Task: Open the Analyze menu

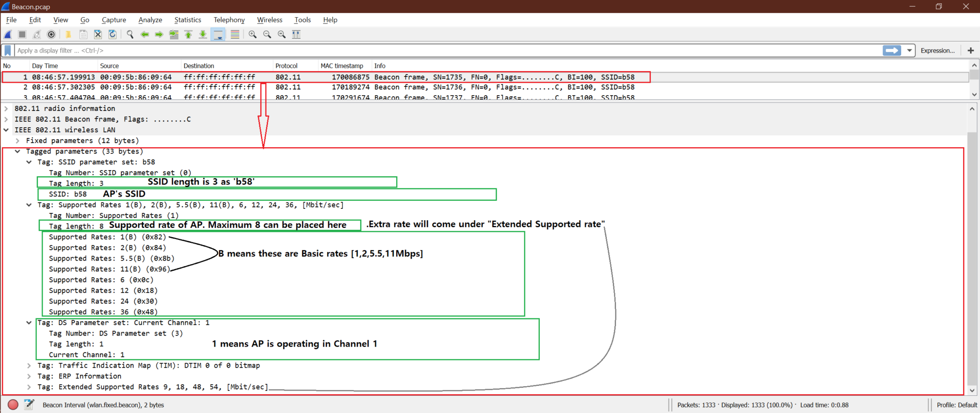Action: tap(150, 20)
